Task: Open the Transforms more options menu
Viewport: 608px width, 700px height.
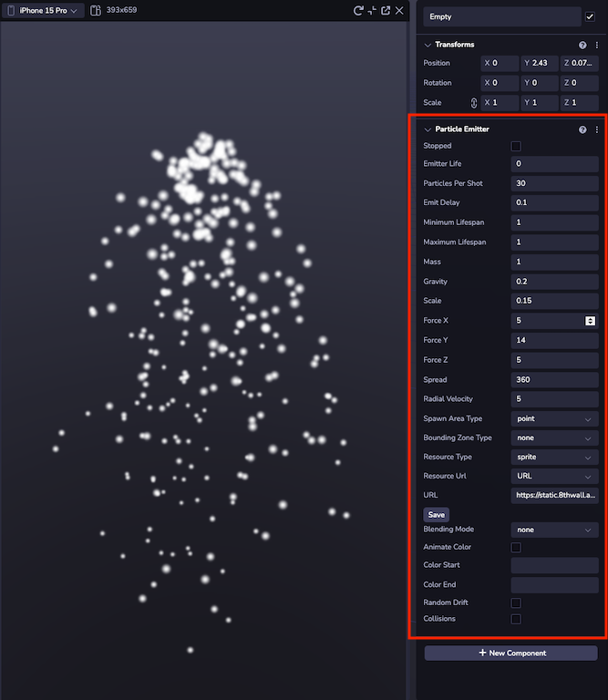Action: [597, 45]
